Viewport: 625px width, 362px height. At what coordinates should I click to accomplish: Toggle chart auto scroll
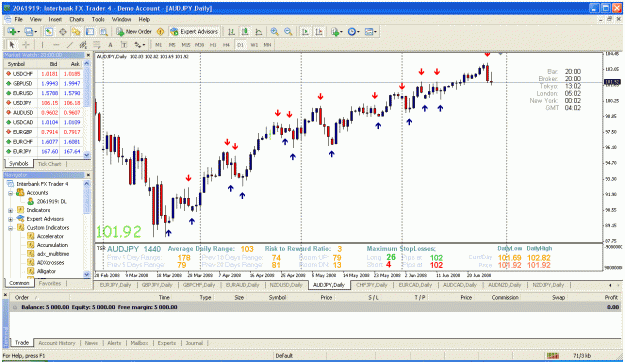point(305,31)
